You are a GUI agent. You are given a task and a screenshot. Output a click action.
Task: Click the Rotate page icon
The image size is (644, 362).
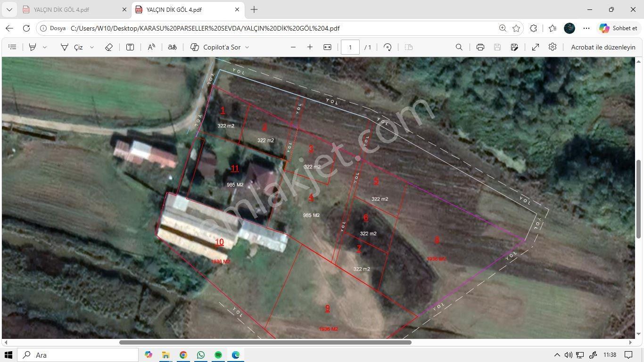pos(388,47)
